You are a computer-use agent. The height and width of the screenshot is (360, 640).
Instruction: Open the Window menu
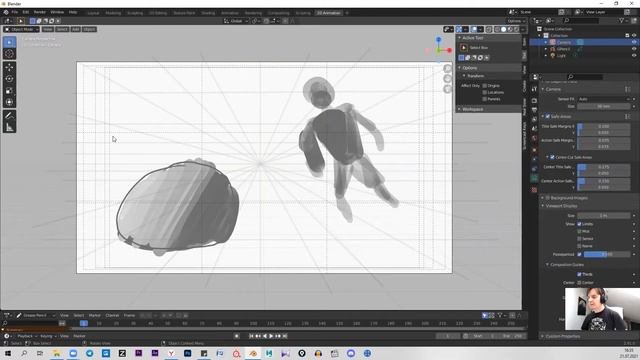(x=57, y=13)
